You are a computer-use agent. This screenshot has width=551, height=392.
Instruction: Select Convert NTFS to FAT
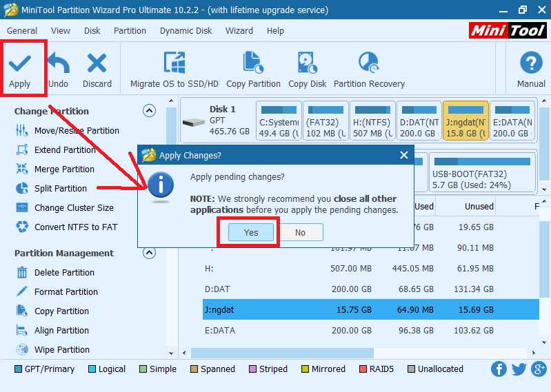click(66, 227)
